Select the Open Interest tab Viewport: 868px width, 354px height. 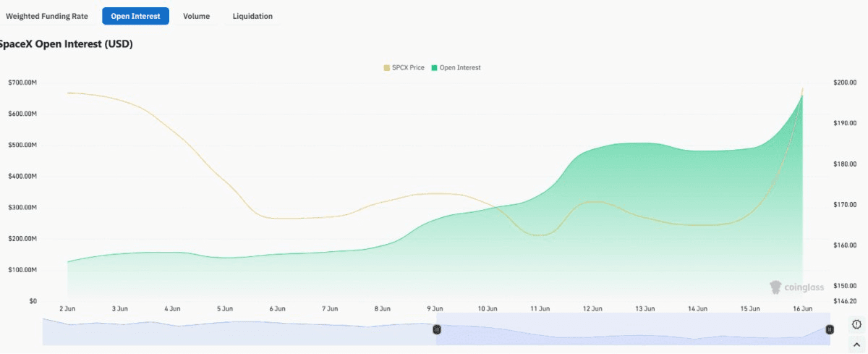pos(135,16)
